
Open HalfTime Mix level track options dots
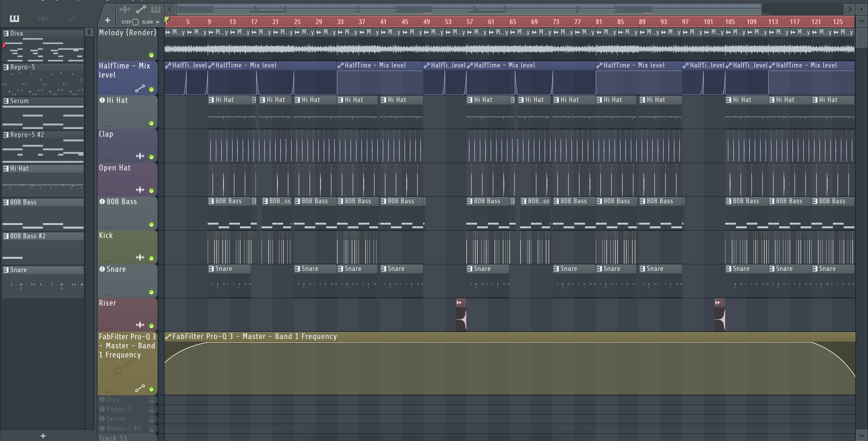tap(109, 92)
